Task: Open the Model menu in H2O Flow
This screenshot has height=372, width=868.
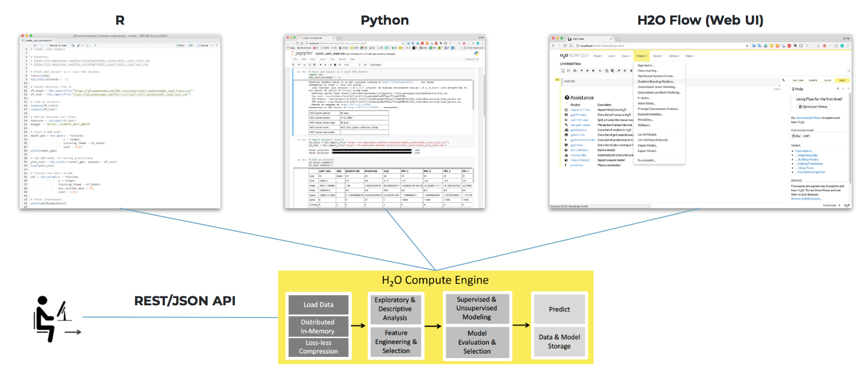Action: pyautogui.click(x=641, y=56)
